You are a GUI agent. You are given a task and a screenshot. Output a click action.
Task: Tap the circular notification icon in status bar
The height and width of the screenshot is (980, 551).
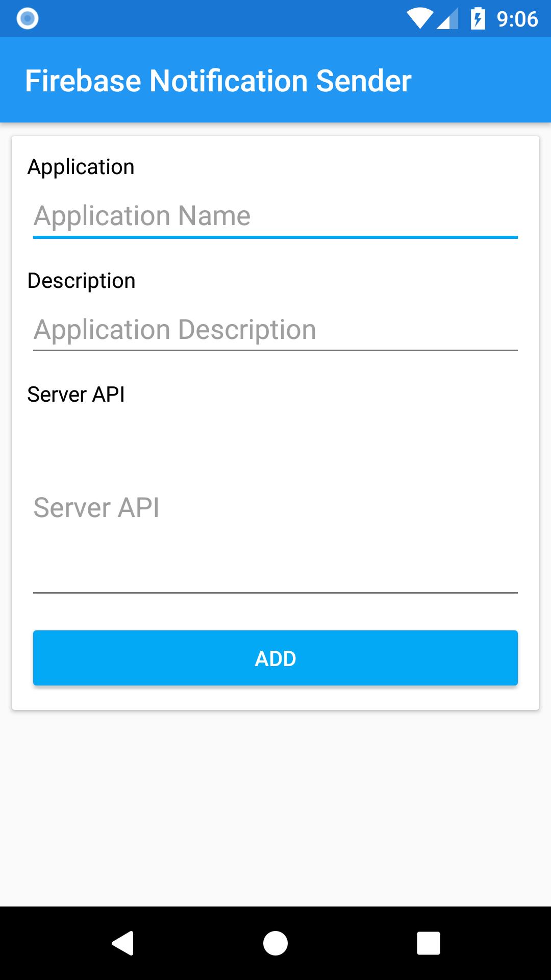click(28, 19)
